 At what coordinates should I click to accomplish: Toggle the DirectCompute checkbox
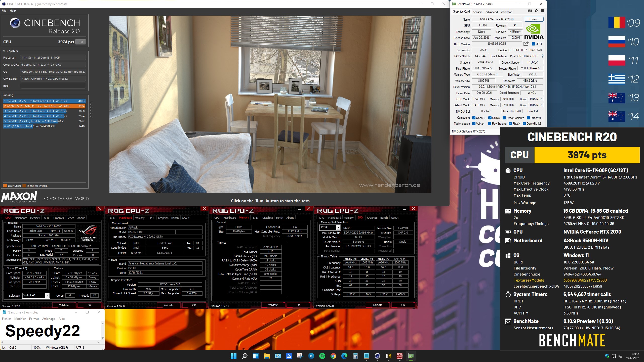(x=504, y=118)
